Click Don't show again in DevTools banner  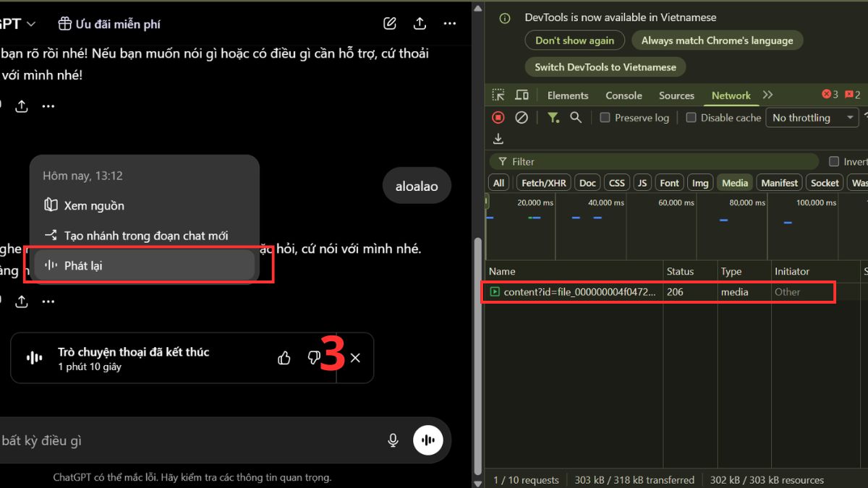pos(575,40)
